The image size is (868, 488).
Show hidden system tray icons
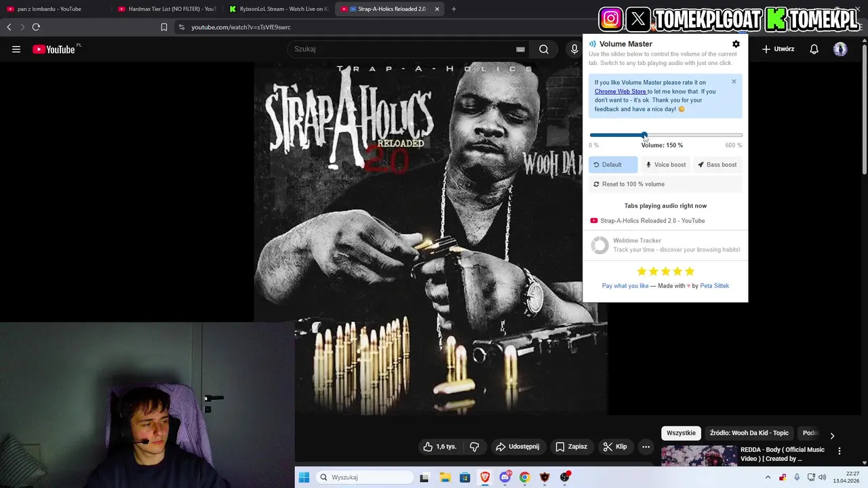pyautogui.click(x=768, y=477)
